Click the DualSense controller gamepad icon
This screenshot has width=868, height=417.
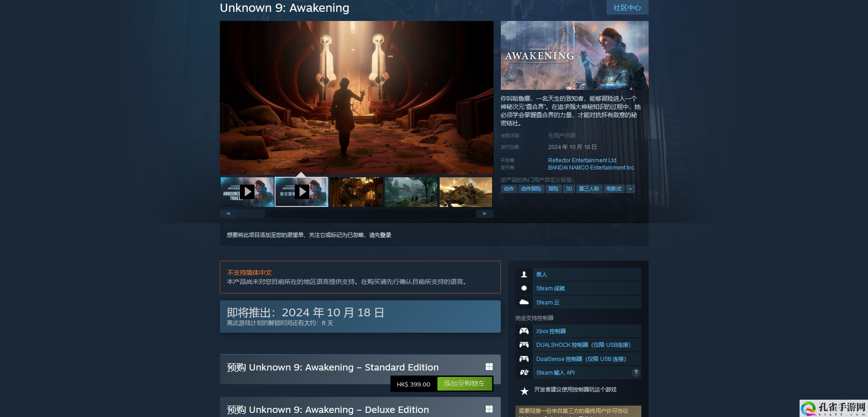(524, 359)
